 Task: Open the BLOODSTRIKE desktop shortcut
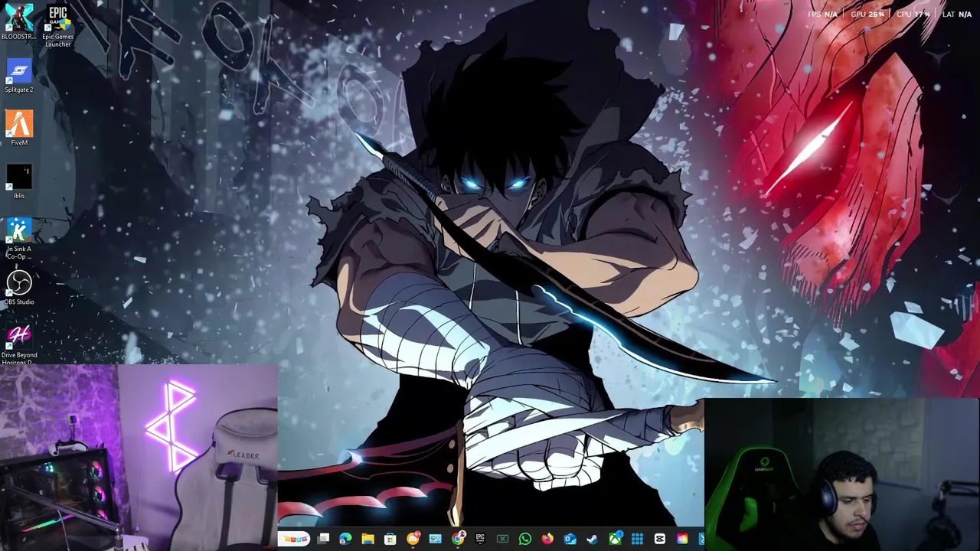click(x=19, y=21)
